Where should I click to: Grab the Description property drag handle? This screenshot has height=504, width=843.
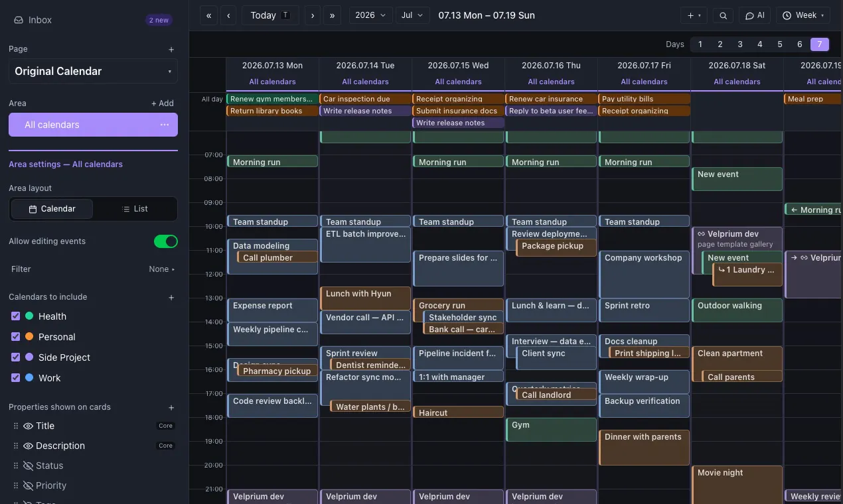[x=16, y=446]
